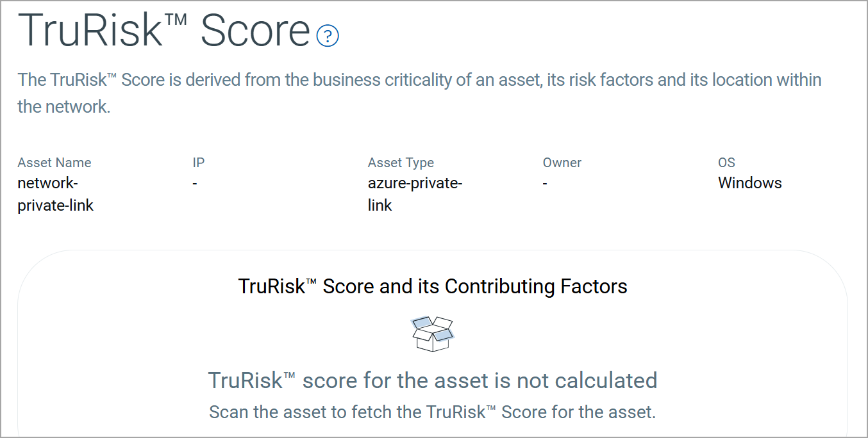Select the azure-private-link asset type value
The width and height of the screenshot is (868, 438).
coord(415,194)
